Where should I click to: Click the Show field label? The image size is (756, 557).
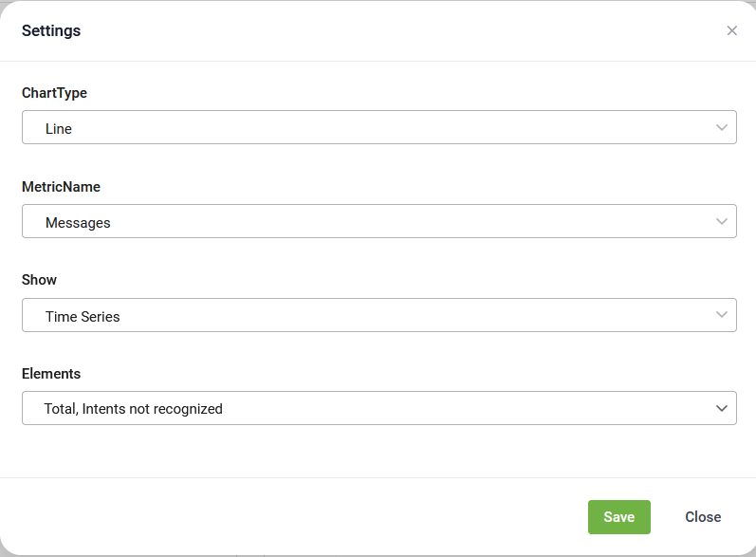pos(39,280)
